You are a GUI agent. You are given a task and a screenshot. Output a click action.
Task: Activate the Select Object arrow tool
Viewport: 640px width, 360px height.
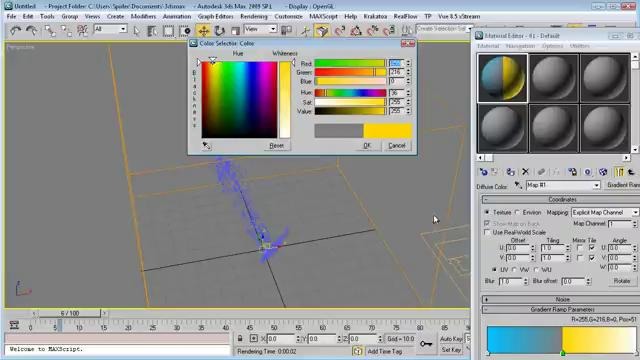(x=136, y=31)
